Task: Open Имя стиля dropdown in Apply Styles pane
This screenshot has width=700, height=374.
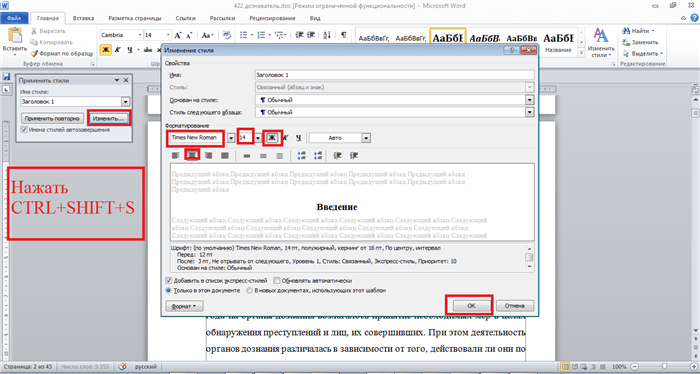Action: click(125, 102)
